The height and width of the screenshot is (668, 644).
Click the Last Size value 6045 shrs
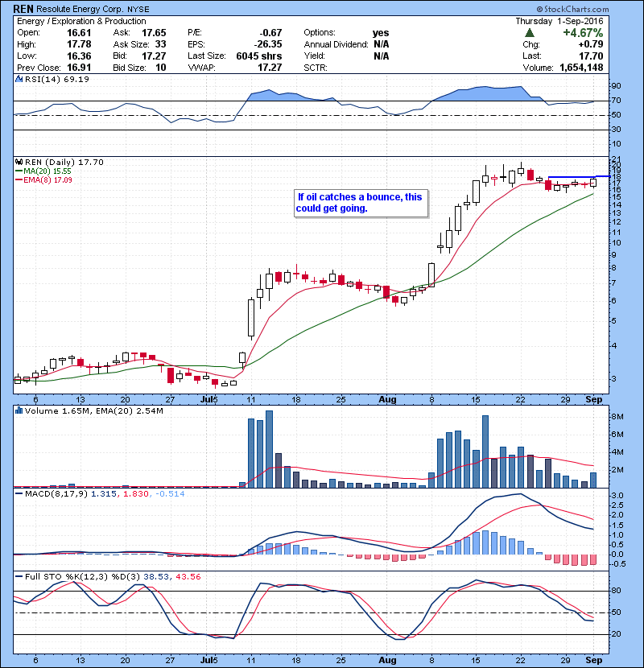click(x=259, y=56)
